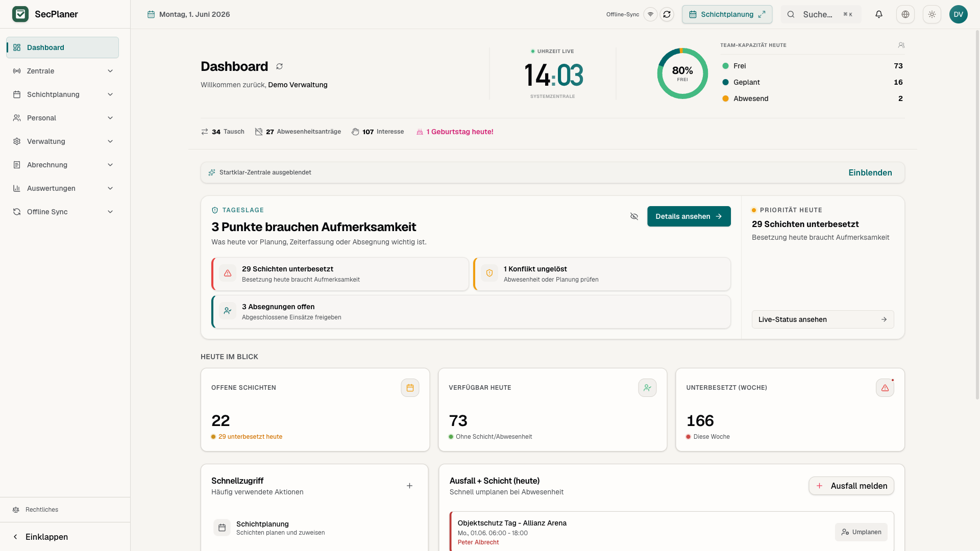Expand the Schichtplanung sidebar chevron
Screen dimensions: 980x551
(110, 94)
